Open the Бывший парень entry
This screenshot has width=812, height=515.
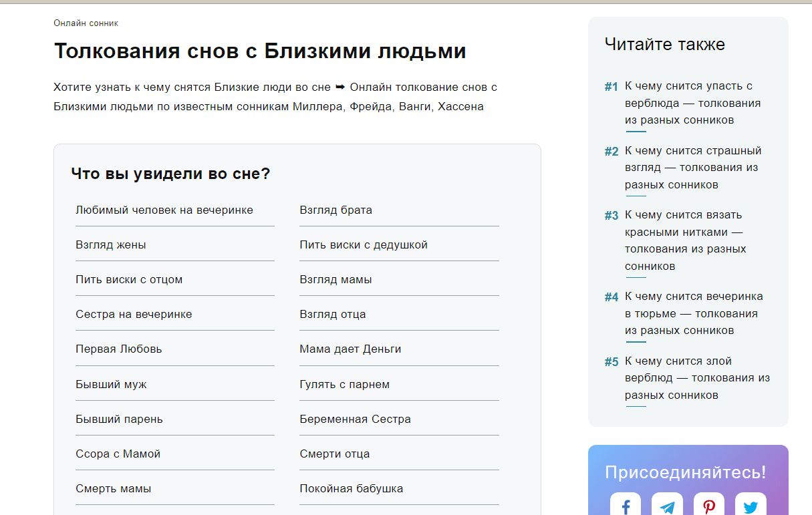tap(119, 419)
